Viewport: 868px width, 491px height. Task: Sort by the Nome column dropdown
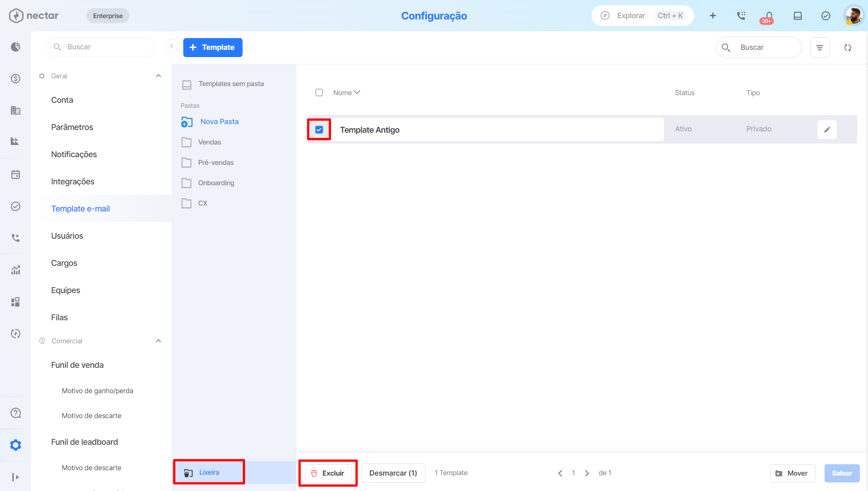tap(347, 92)
